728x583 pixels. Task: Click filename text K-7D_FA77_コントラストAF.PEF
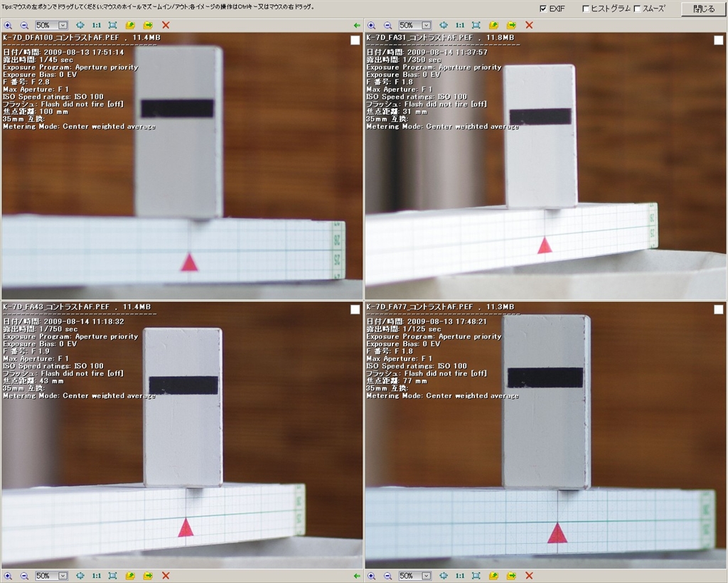419,307
